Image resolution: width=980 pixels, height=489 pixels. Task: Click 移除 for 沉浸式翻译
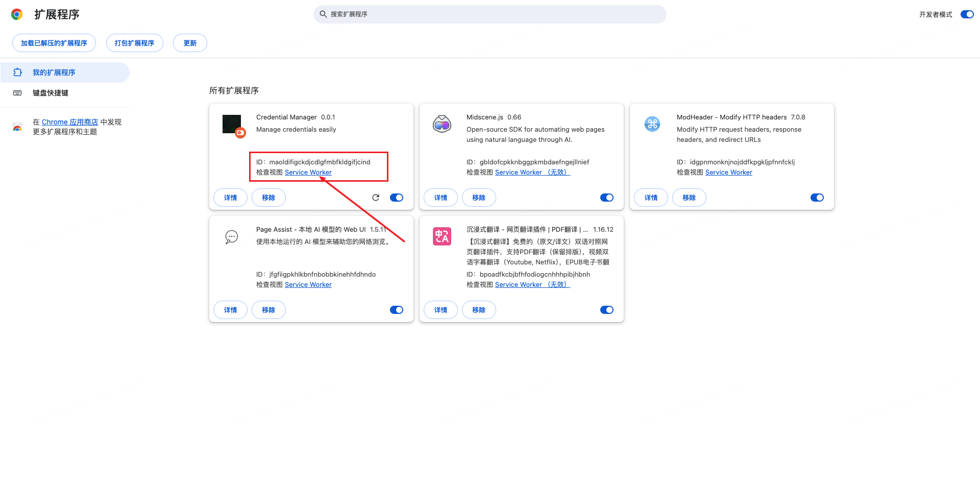coord(479,310)
